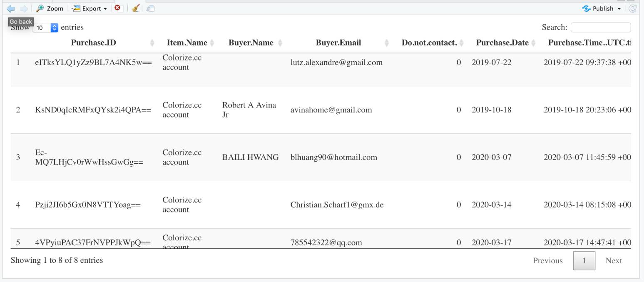
Task: Select the lutz.alexandre@gmail.com email cell
Action: pyautogui.click(x=336, y=62)
